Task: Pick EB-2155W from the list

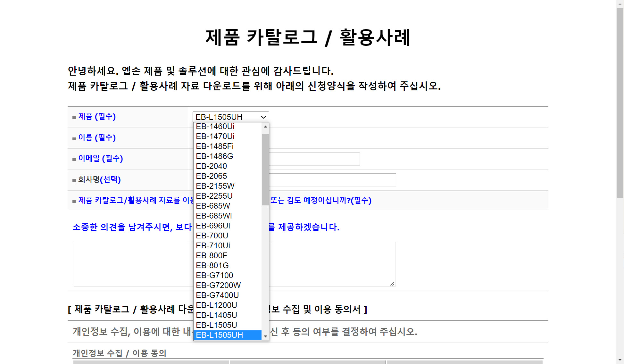Action: (215, 186)
